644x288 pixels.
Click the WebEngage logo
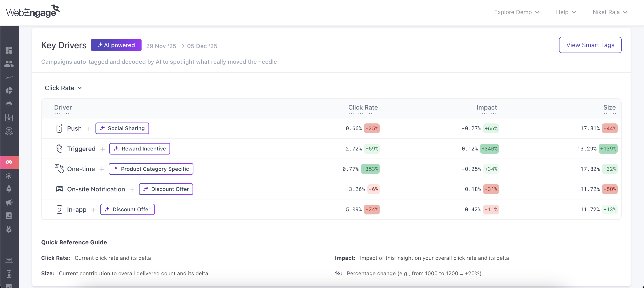(x=33, y=11)
